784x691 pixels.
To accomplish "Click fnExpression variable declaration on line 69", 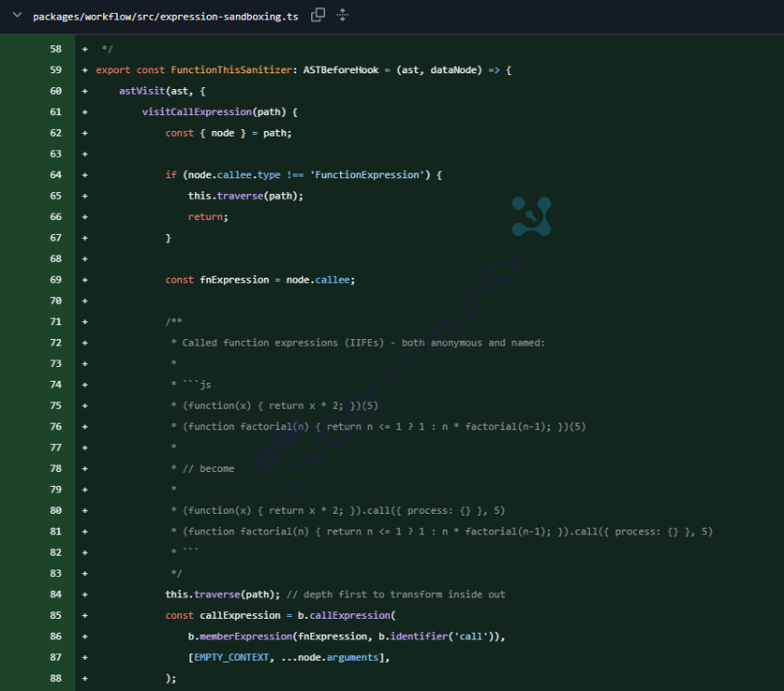I will tap(234, 280).
